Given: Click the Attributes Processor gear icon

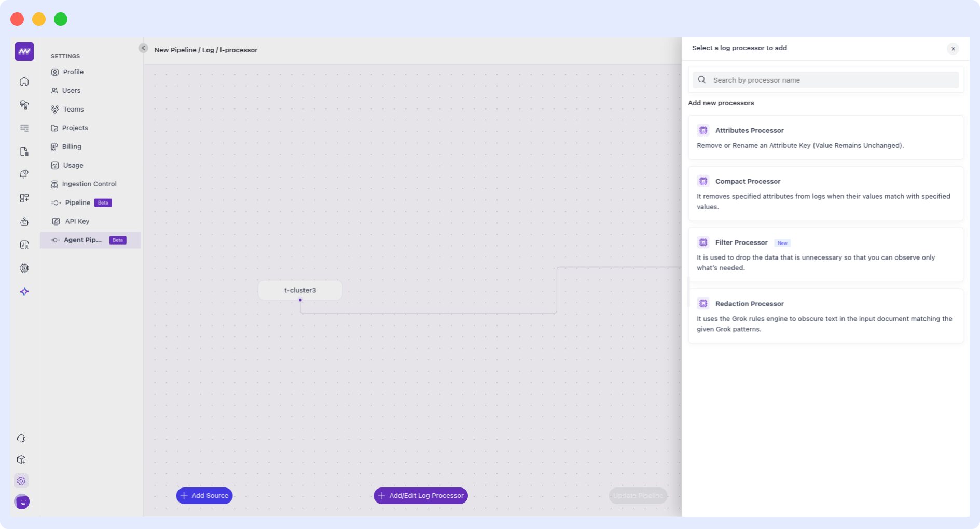Looking at the screenshot, I should click(x=703, y=130).
